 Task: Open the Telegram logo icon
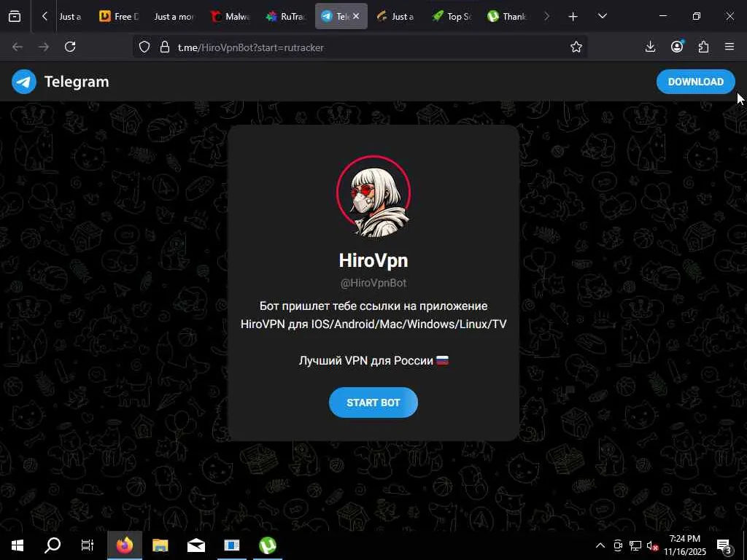coord(24,82)
